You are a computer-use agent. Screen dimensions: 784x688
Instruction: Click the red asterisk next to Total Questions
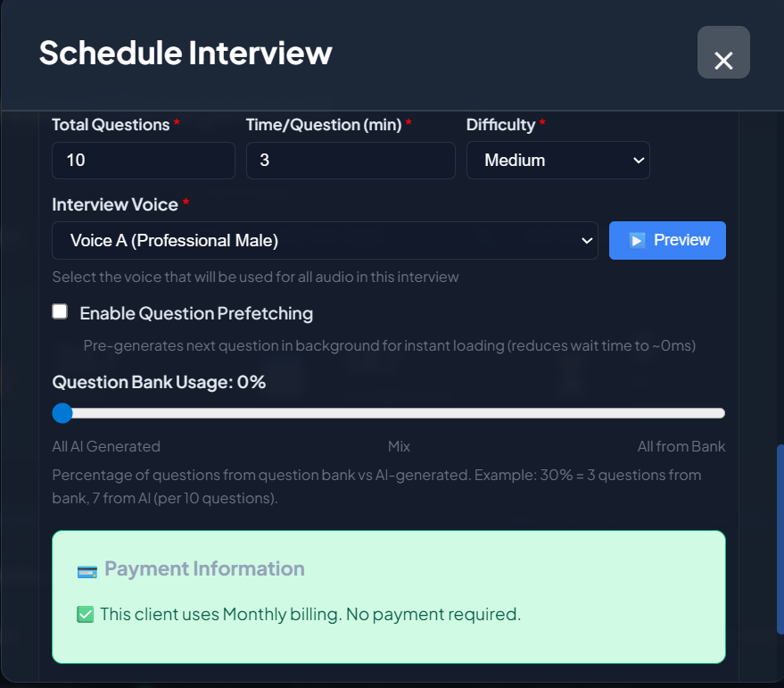click(175, 124)
